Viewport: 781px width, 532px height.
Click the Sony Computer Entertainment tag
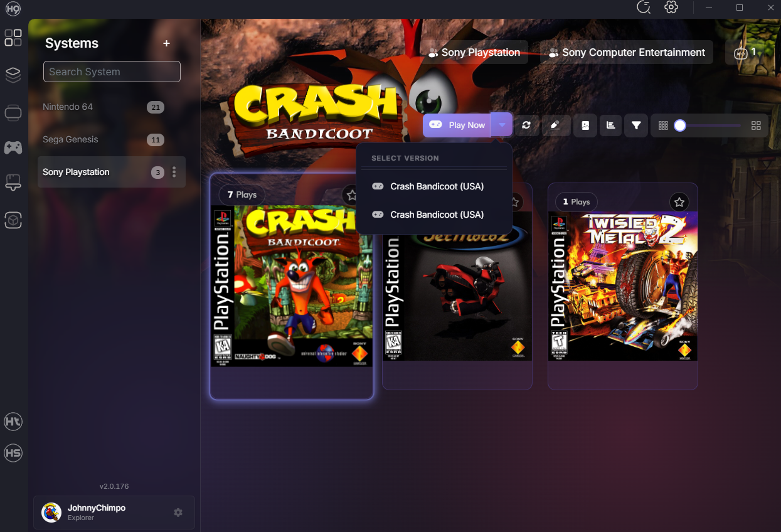coord(627,53)
